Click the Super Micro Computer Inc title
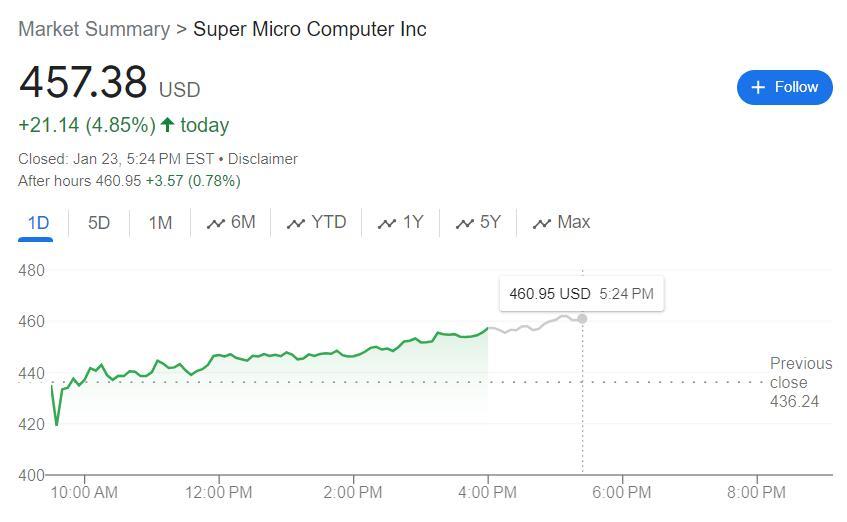 pyautogui.click(x=310, y=29)
